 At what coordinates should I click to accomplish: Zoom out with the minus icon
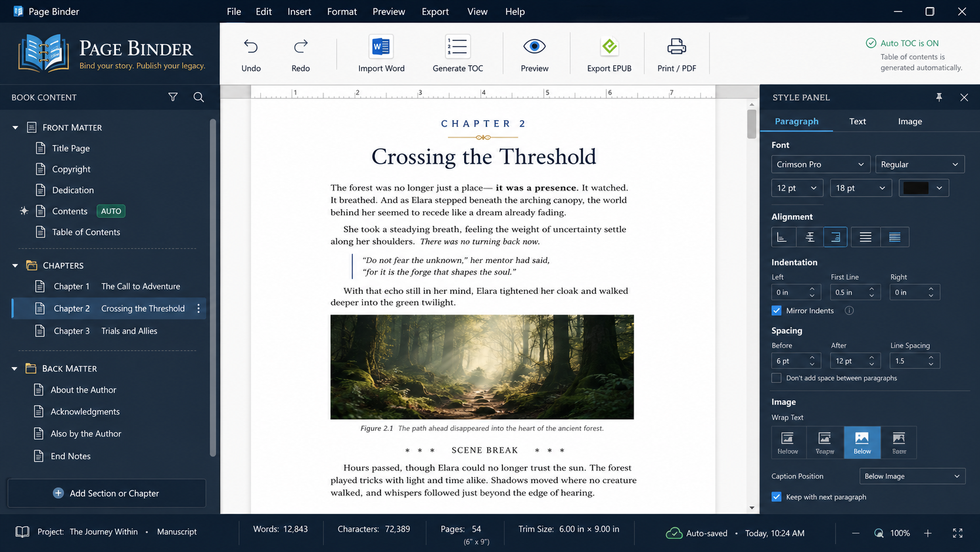pos(856,533)
